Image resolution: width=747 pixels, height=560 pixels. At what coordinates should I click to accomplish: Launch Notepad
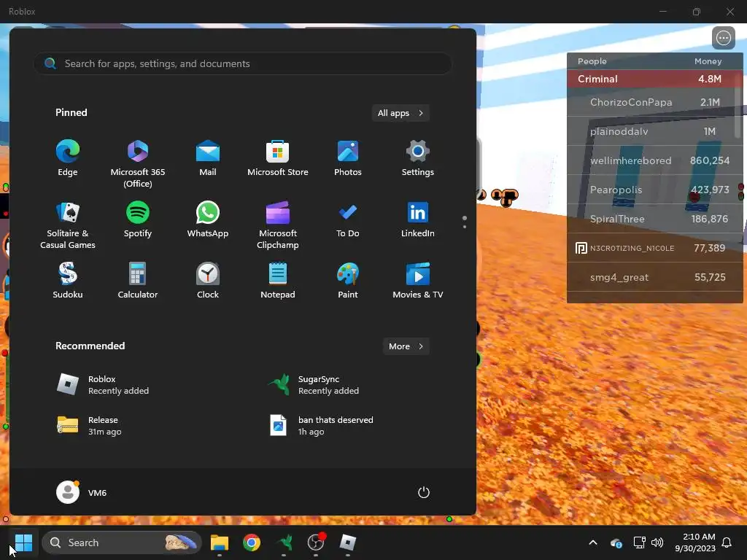pyautogui.click(x=278, y=281)
